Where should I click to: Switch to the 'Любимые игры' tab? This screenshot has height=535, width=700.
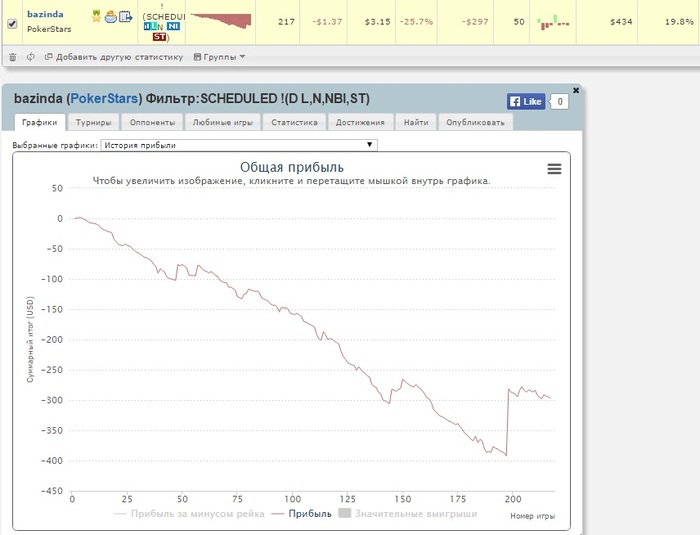click(222, 122)
